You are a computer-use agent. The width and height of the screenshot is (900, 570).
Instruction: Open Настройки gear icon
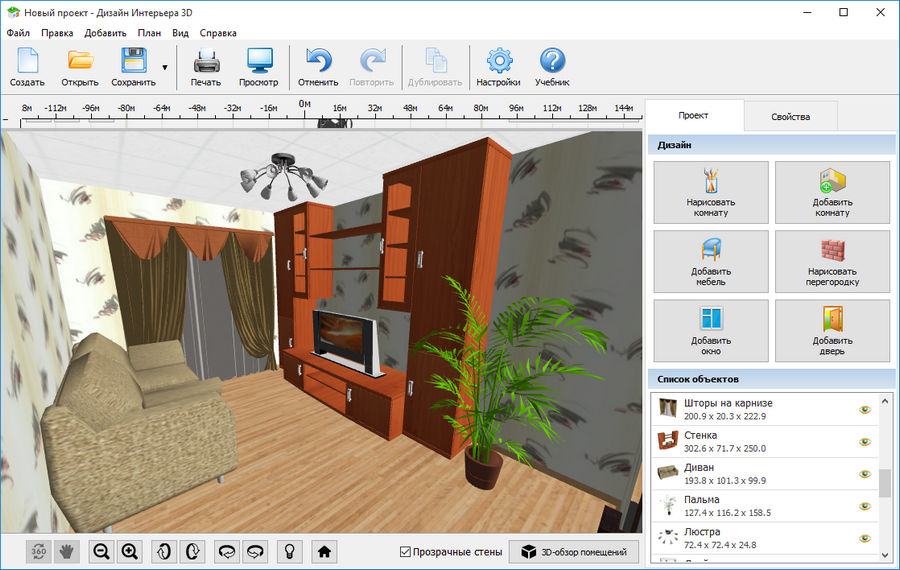click(x=499, y=61)
